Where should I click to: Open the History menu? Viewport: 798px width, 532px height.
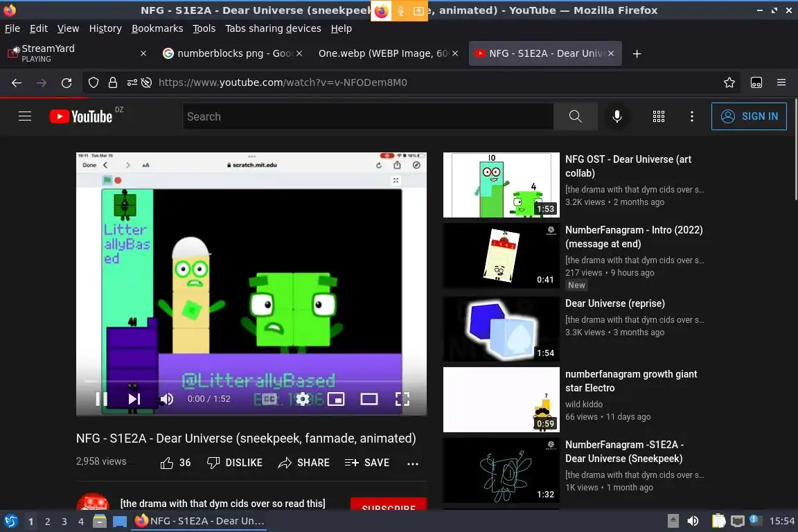105,28
